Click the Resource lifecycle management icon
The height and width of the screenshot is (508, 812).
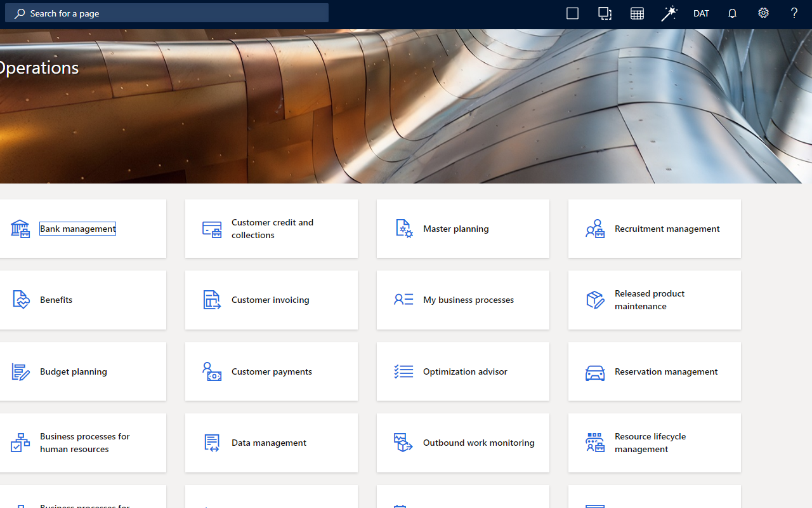595,443
